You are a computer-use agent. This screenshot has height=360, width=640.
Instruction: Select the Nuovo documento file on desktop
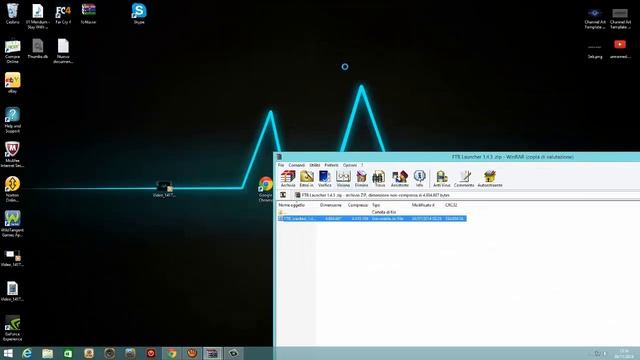pyautogui.click(x=63, y=51)
